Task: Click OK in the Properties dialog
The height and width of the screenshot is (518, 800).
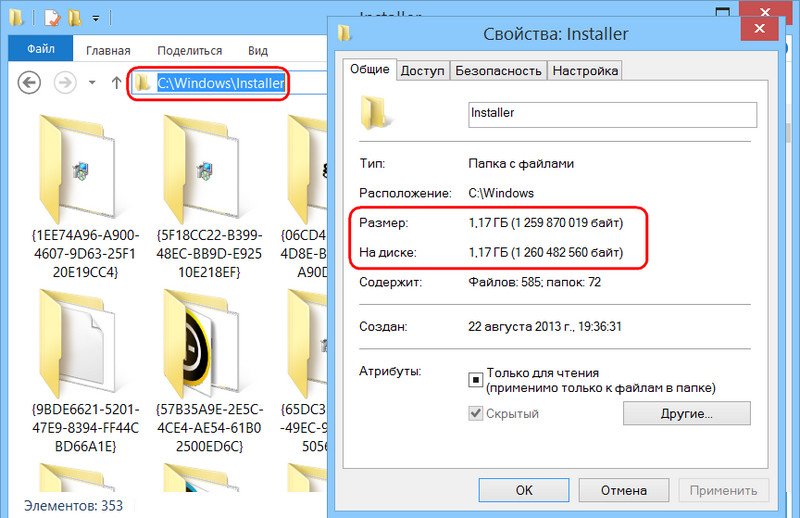Action: [524, 490]
